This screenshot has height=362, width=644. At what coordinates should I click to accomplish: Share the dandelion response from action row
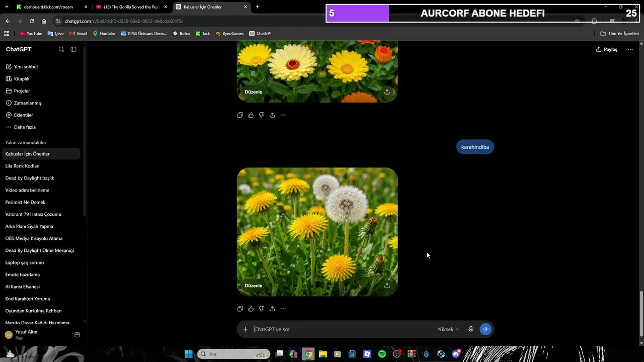pos(272,309)
